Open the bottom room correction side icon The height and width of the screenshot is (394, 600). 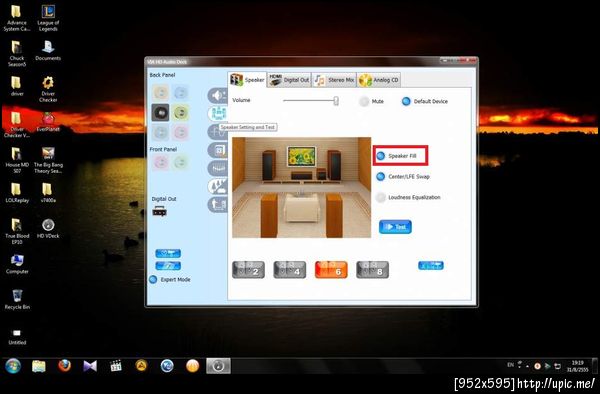coord(218,205)
